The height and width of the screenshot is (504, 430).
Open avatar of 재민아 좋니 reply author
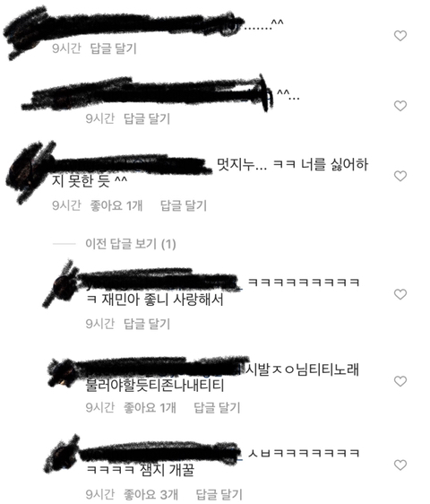(64, 287)
